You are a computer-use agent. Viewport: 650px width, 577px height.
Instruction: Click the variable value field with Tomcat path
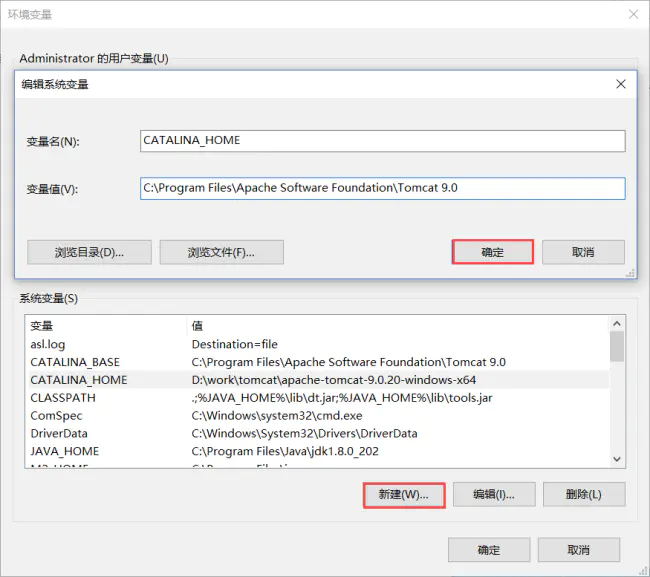[383, 189]
